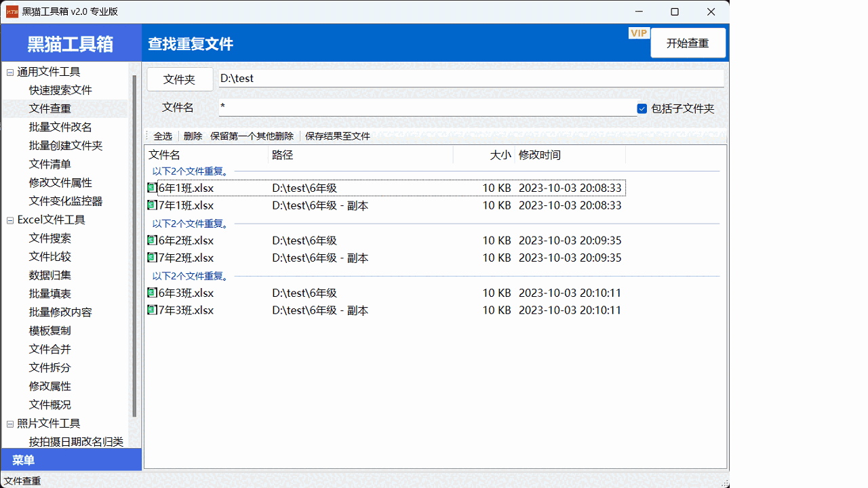Image resolution: width=868 pixels, height=488 pixels.
Task: Select the icon next to 6年2班.xlsx
Action: (152, 241)
